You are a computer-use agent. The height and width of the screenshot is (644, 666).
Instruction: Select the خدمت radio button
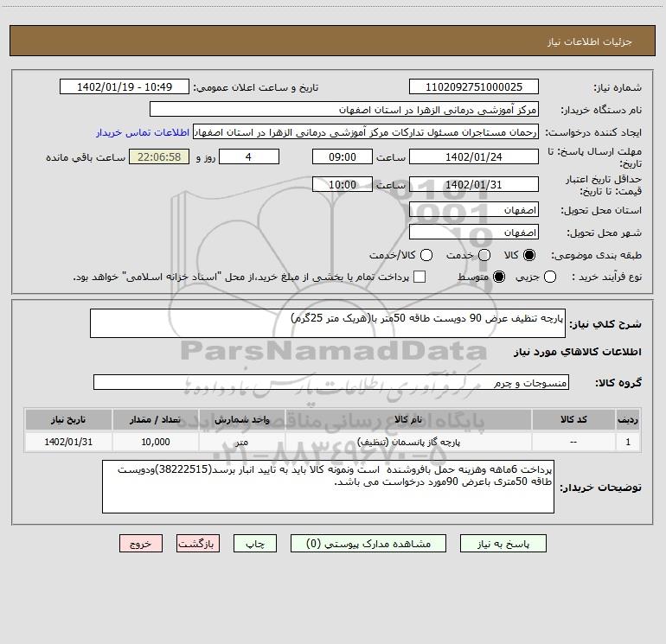tap(484, 255)
